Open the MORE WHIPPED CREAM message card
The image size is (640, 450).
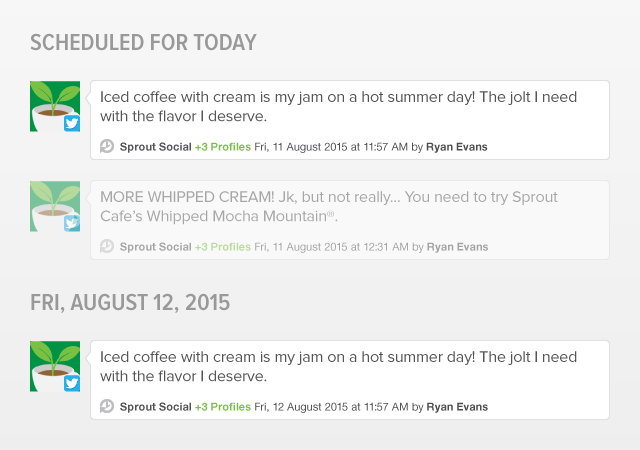coord(350,220)
